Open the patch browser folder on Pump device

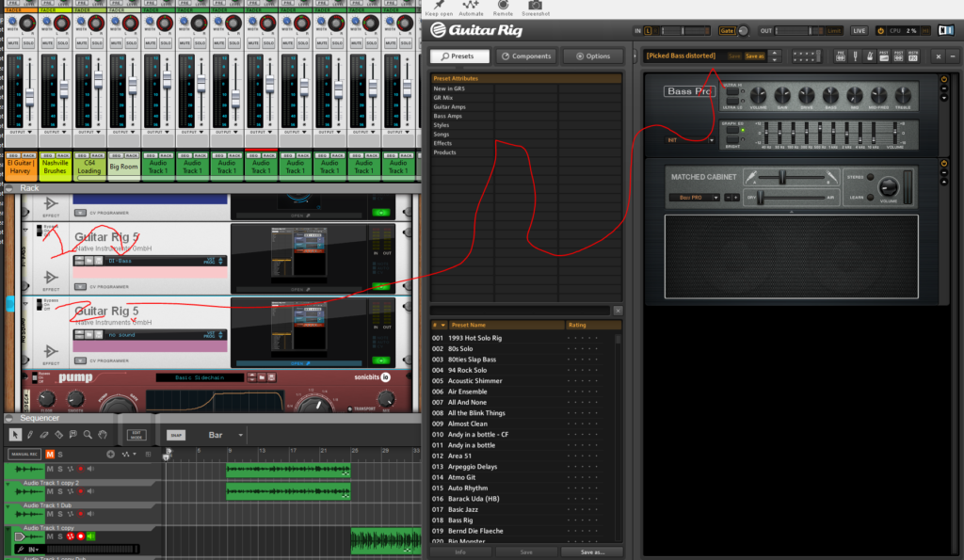click(x=262, y=377)
